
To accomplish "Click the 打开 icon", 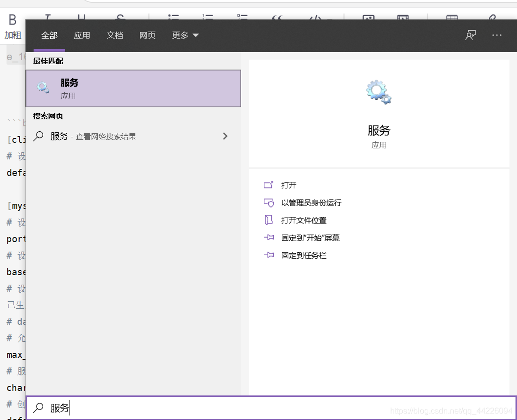I will [x=268, y=185].
